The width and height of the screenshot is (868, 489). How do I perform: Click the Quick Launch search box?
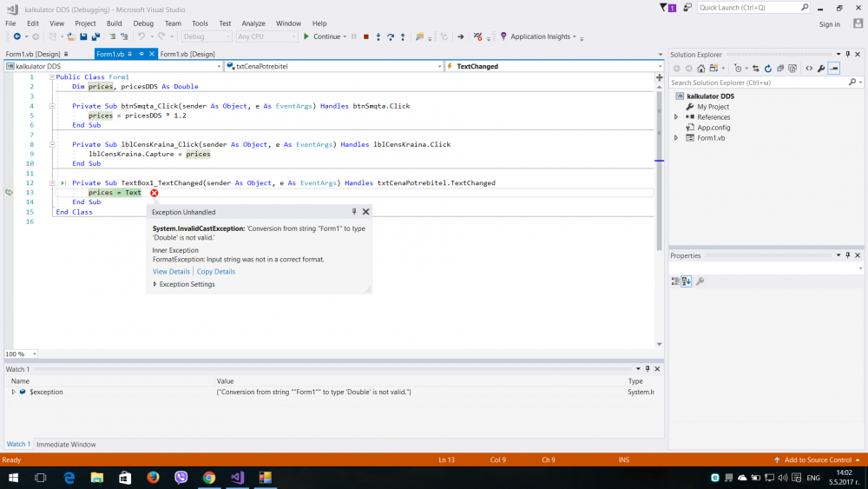[748, 8]
